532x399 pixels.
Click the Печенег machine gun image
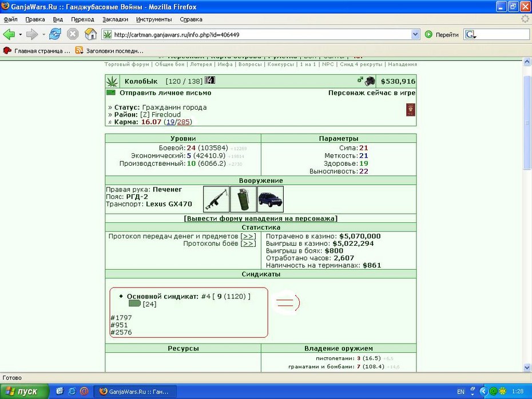[x=216, y=199]
